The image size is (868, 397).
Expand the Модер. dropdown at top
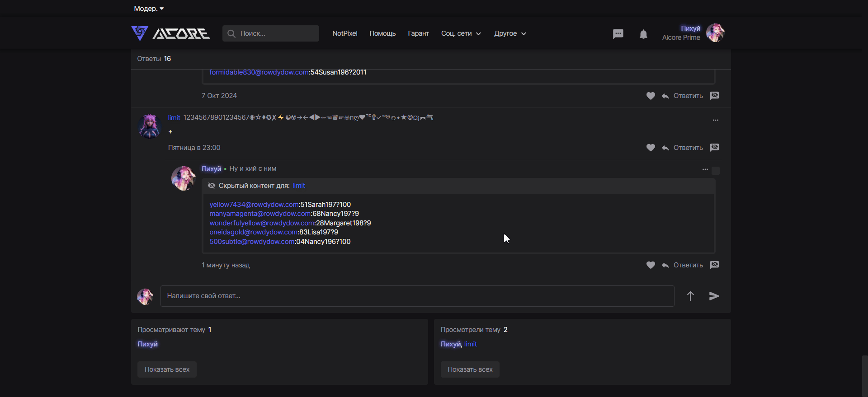(x=149, y=9)
